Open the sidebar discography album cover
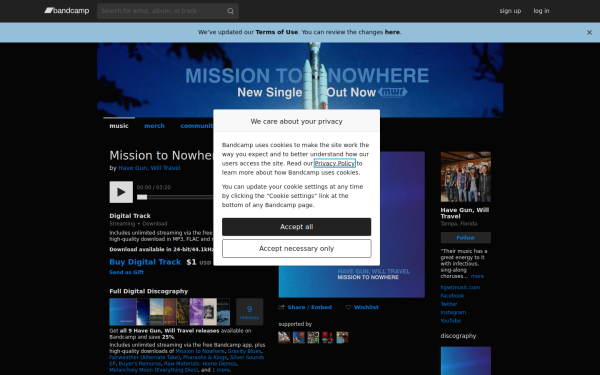600x375 pixels. coord(466,361)
